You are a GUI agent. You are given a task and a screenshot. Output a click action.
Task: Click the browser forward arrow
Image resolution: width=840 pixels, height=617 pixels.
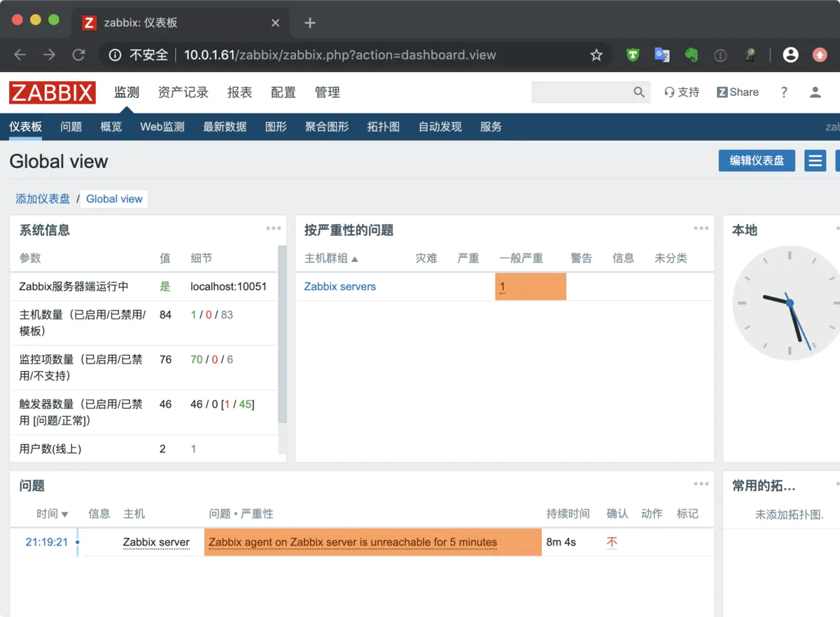pos(49,55)
